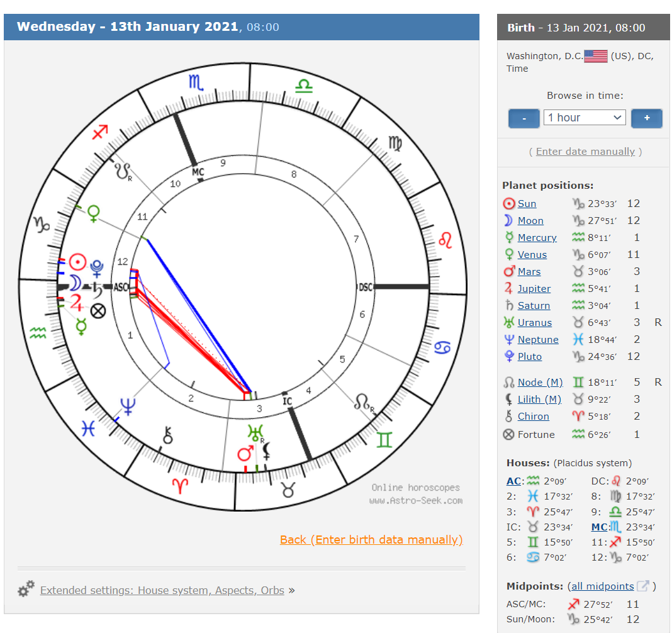
Task: Open the Lilith (M) link
Action: point(540,400)
